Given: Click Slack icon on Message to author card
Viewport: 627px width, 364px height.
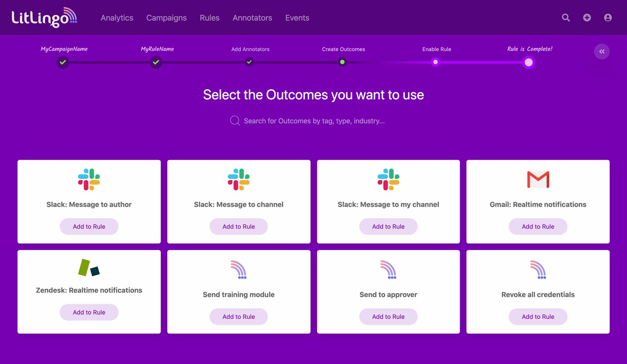Looking at the screenshot, I should coord(89,179).
